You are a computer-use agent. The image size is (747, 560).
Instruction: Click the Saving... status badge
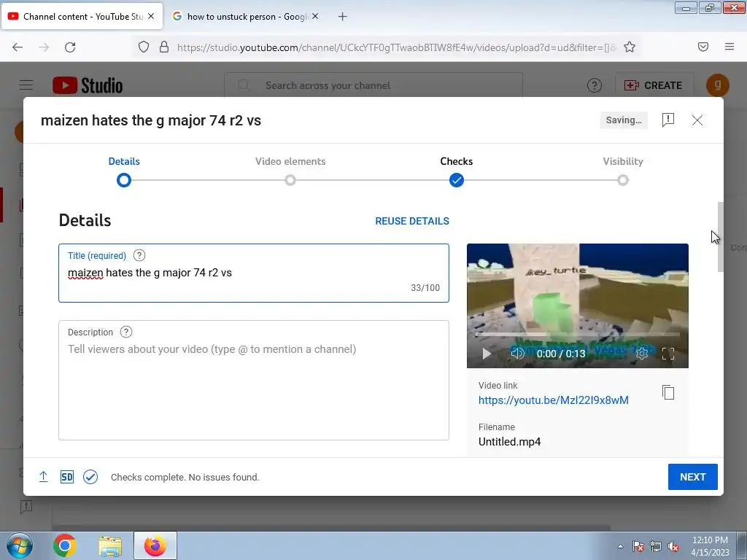[624, 120]
